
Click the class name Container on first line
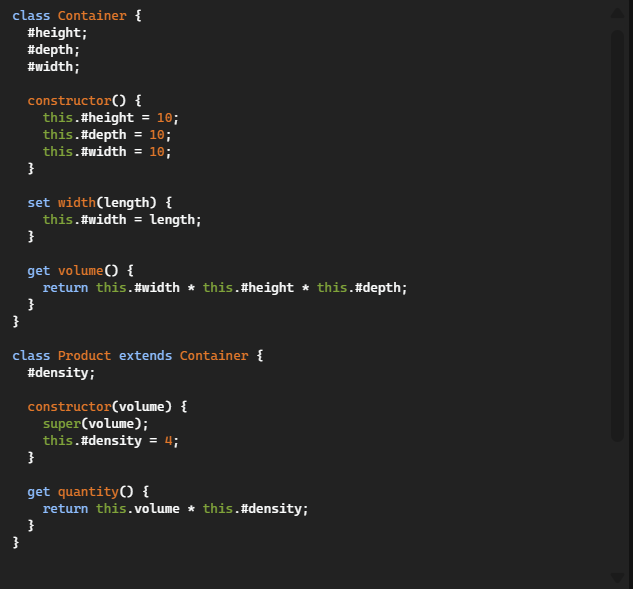92,16
